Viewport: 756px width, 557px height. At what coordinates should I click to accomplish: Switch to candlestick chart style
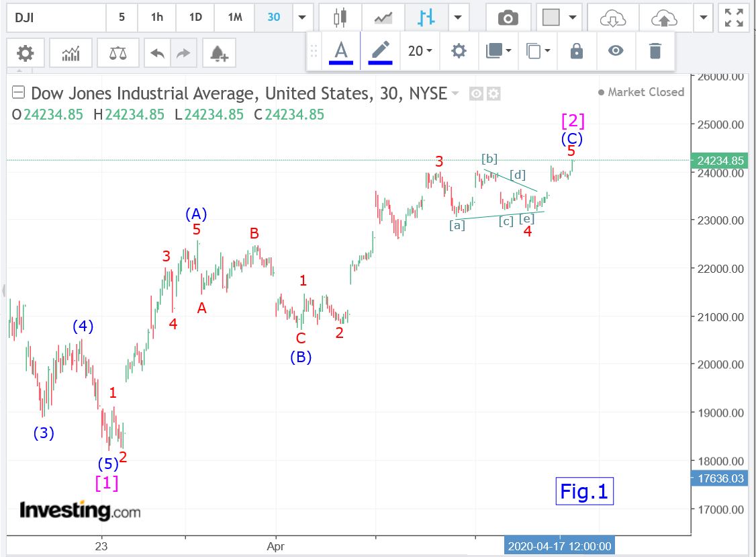tap(340, 18)
